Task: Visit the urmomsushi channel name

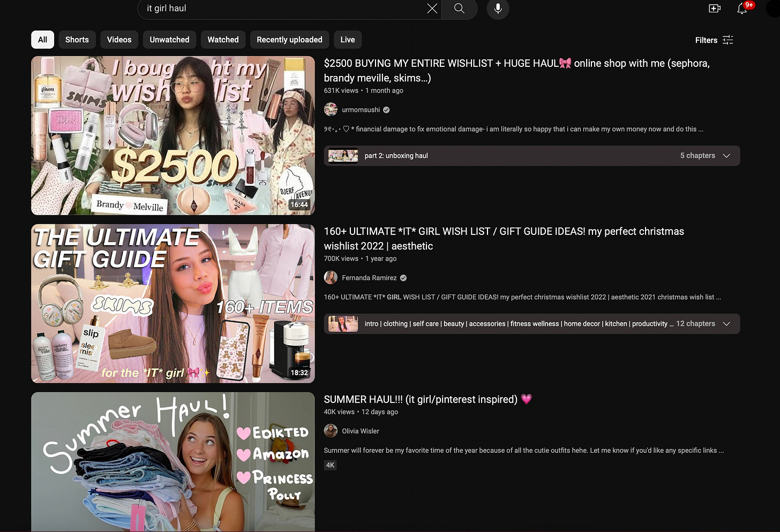Action: 361,110
